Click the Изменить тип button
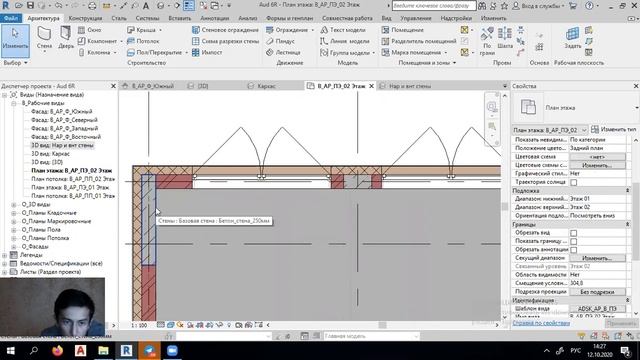 [x=613, y=129]
